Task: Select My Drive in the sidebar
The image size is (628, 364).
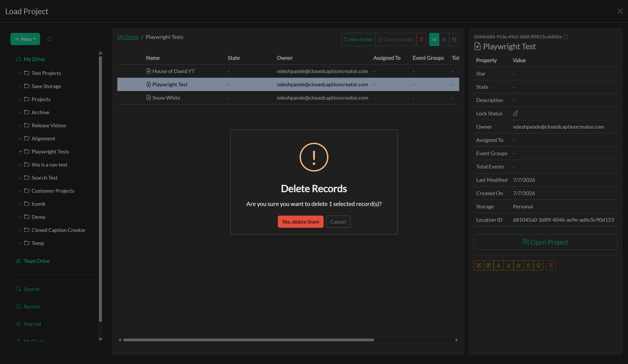Action: pos(30,59)
